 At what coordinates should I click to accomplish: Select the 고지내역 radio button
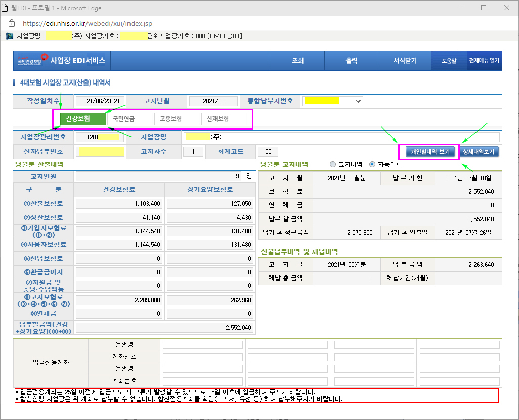tap(332, 164)
